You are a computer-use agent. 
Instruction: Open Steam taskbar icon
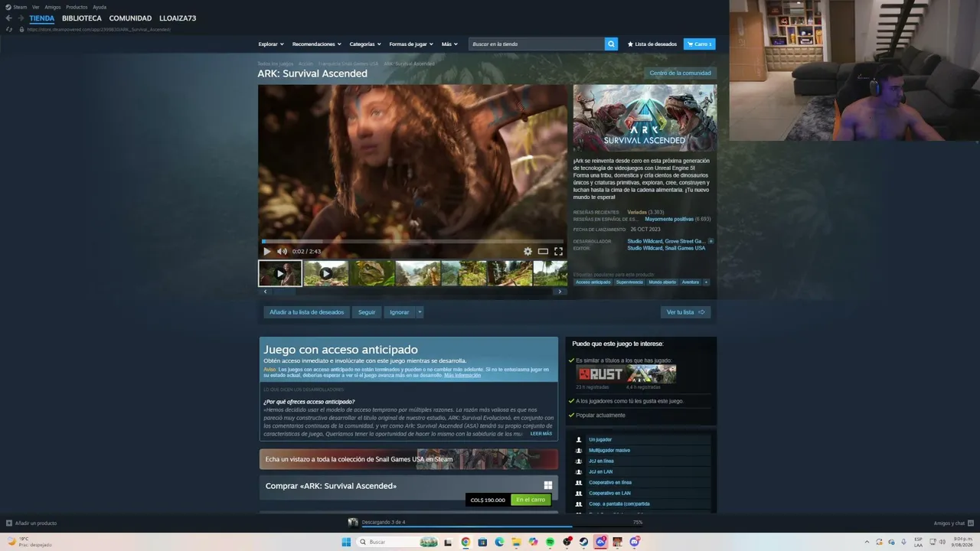pyautogui.click(x=583, y=542)
